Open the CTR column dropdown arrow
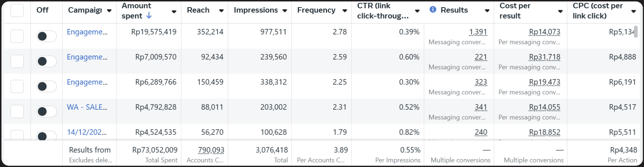644x167 pixels. tap(417, 11)
